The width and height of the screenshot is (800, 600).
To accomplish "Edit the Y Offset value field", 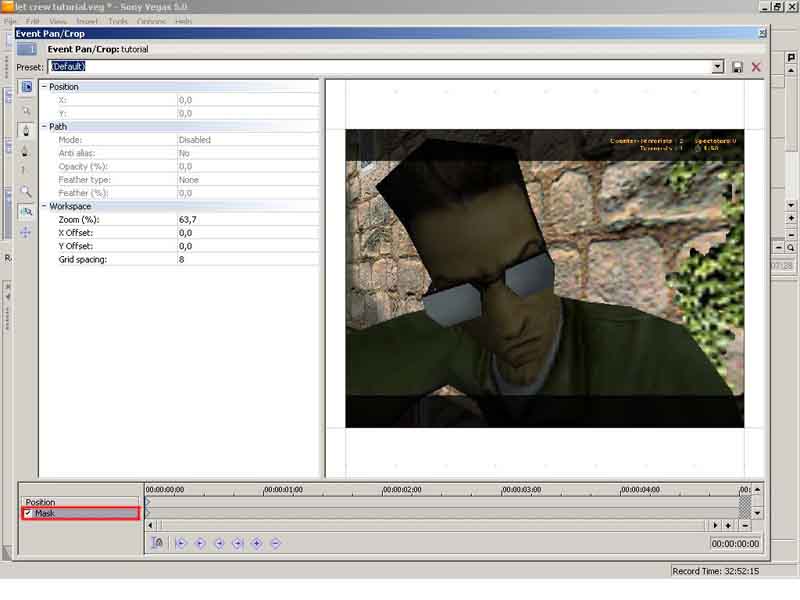I will tap(248, 246).
